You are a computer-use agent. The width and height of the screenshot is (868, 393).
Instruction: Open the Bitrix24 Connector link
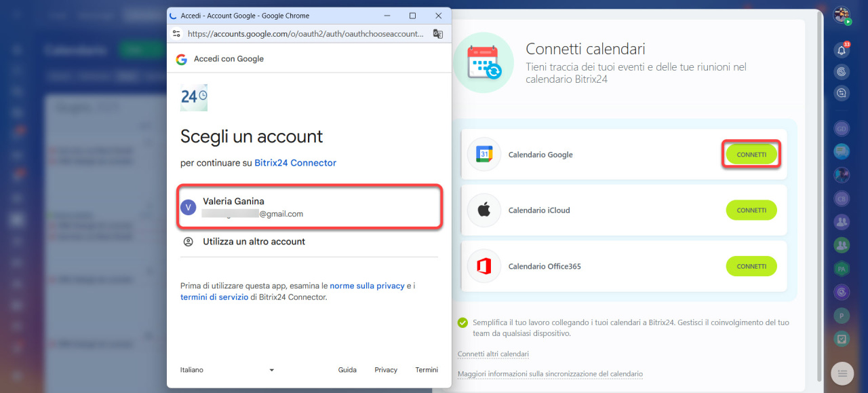point(295,163)
